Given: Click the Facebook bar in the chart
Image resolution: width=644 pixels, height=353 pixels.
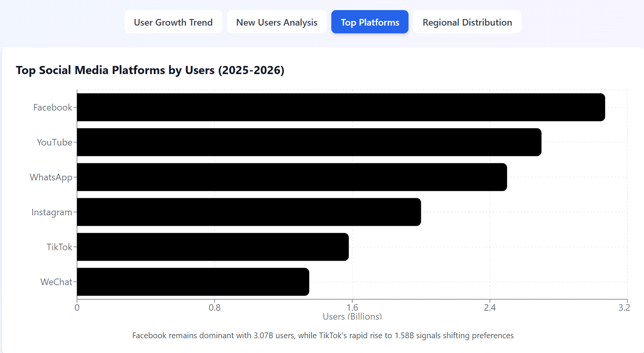Looking at the screenshot, I should click(x=341, y=107).
